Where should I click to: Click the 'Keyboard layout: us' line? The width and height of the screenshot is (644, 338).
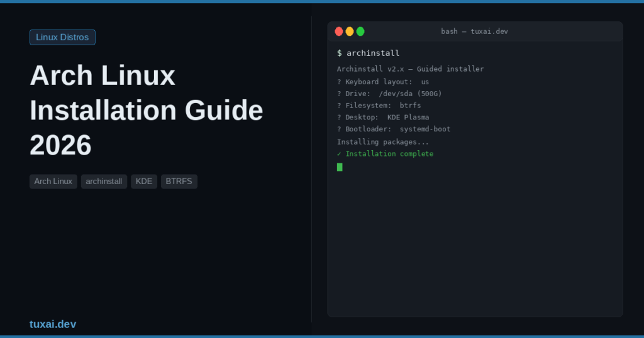click(x=383, y=82)
